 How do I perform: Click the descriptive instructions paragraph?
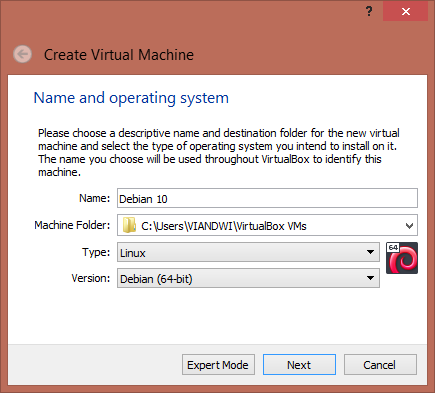(219, 152)
